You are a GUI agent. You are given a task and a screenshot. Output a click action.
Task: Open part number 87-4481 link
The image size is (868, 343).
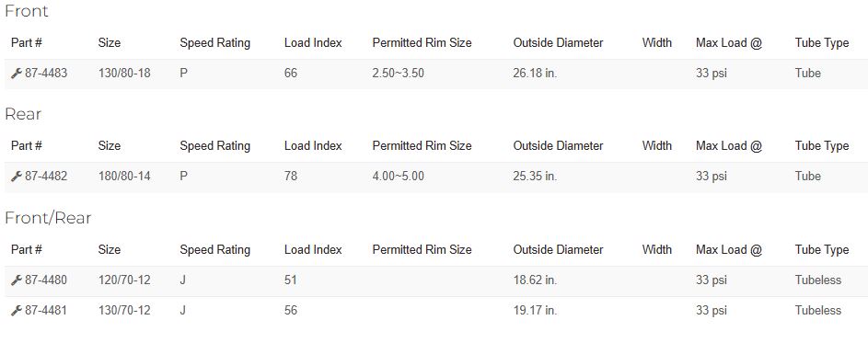46,311
